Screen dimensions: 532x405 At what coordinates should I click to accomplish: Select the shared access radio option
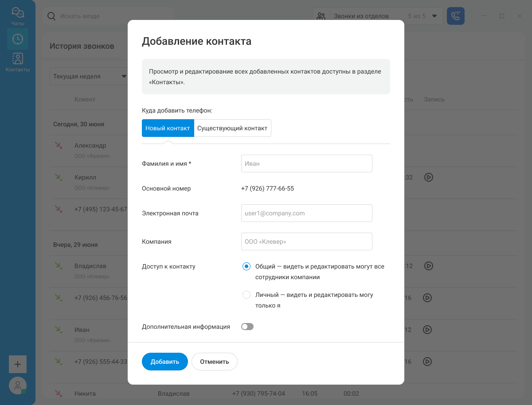(246, 266)
